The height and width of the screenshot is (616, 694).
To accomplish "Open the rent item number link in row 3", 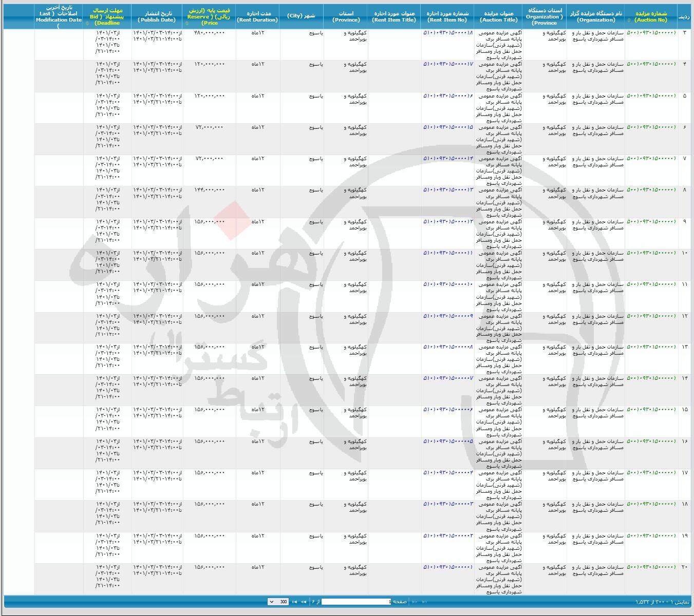I will (x=447, y=33).
